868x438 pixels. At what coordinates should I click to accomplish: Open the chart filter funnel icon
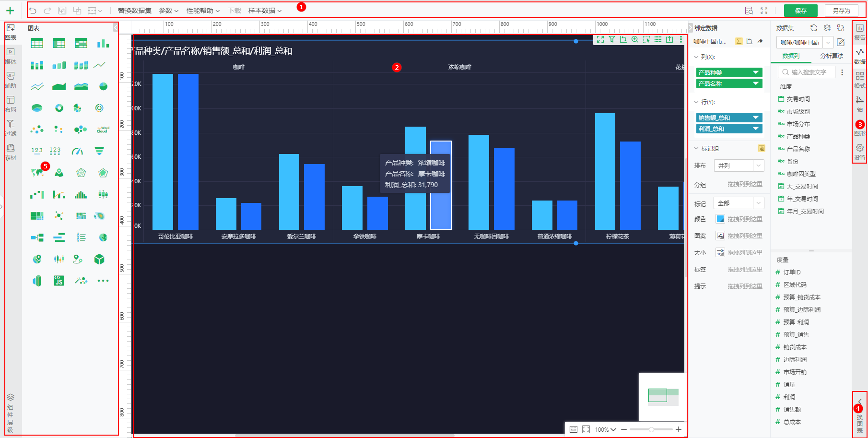click(x=612, y=40)
